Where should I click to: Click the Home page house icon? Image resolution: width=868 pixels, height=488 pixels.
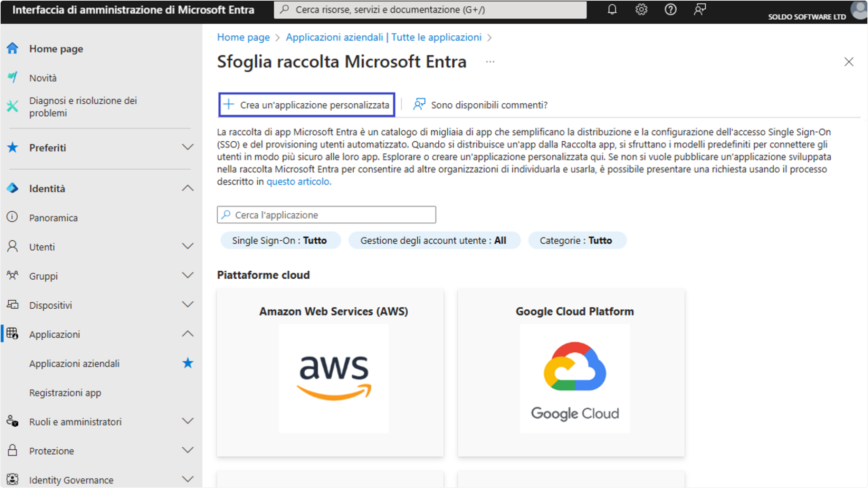(13, 48)
